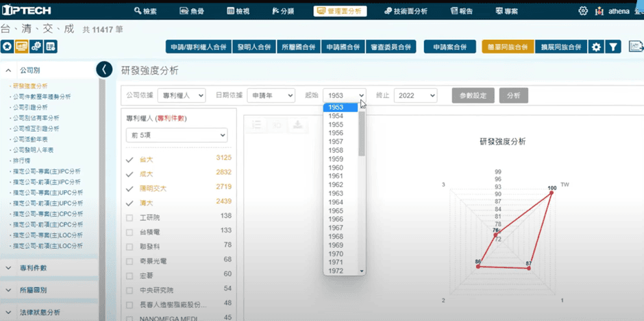Click the 分析 button
The height and width of the screenshot is (321, 644).
(x=513, y=95)
